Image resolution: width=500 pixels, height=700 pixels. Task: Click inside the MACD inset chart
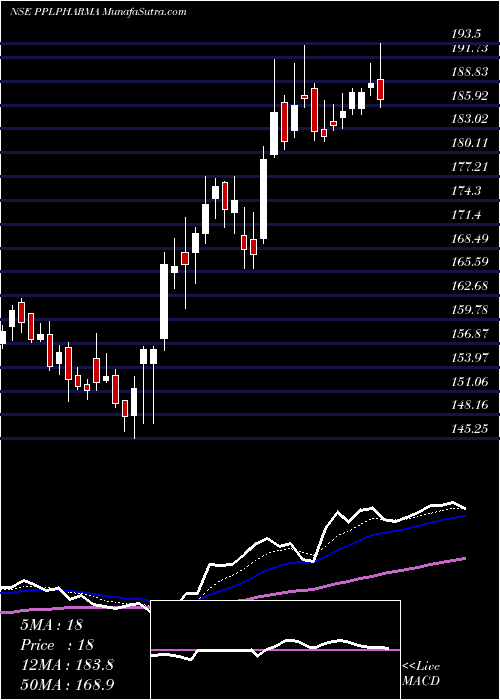click(275, 650)
